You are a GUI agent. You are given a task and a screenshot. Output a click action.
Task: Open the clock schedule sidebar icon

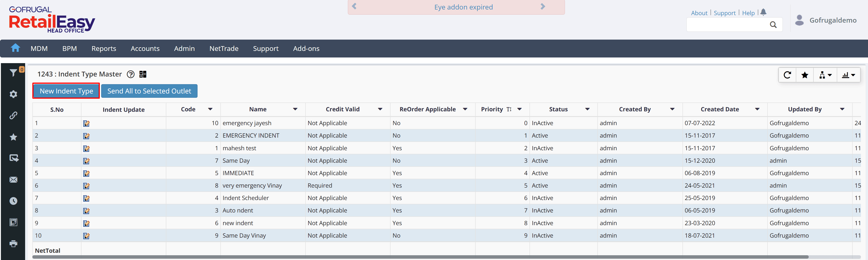click(x=14, y=201)
